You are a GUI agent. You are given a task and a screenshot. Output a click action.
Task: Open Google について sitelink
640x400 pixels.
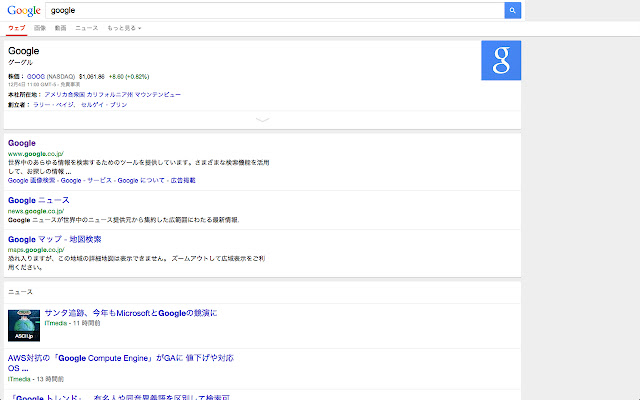pyautogui.click(x=141, y=180)
